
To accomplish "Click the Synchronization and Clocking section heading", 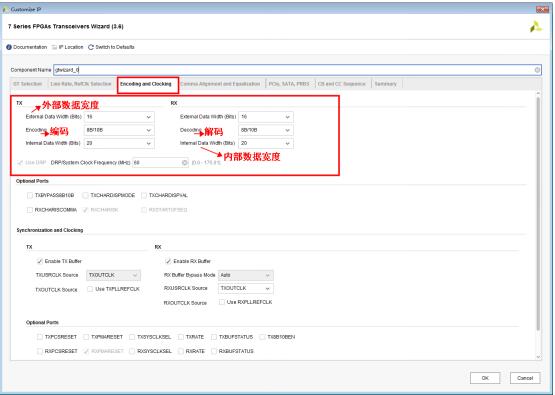I will pyautogui.click(x=50, y=230).
